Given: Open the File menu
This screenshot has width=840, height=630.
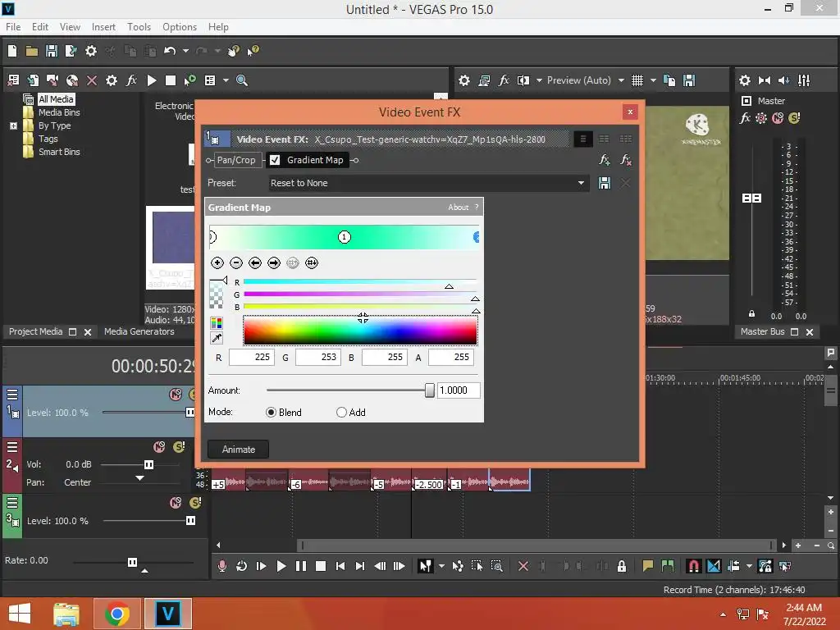Looking at the screenshot, I should point(13,27).
